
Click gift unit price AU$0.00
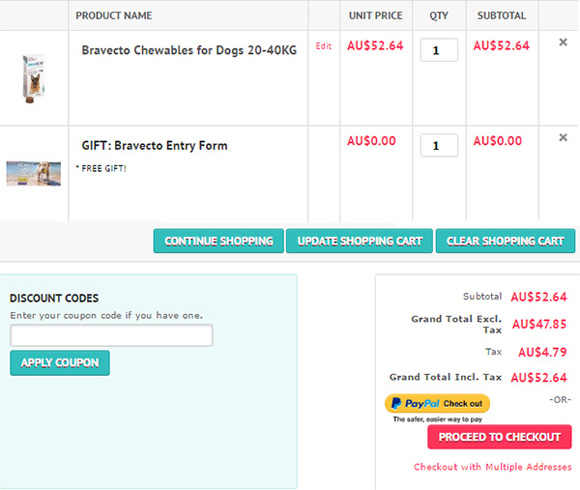pyautogui.click(x=371, y=141)
